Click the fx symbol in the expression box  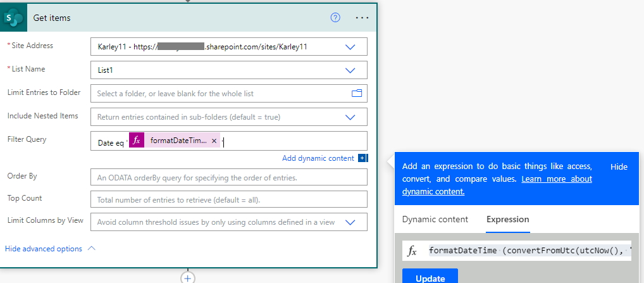[x=412, y=251]
